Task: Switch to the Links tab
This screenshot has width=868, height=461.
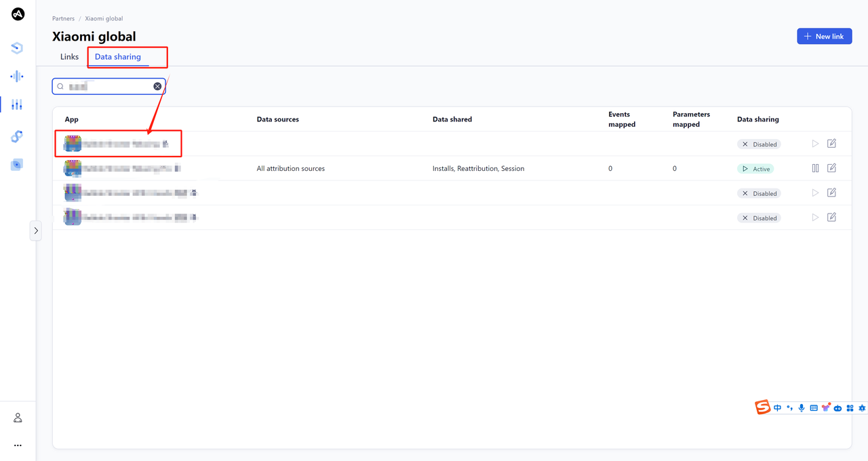Action: coord(69,57)
